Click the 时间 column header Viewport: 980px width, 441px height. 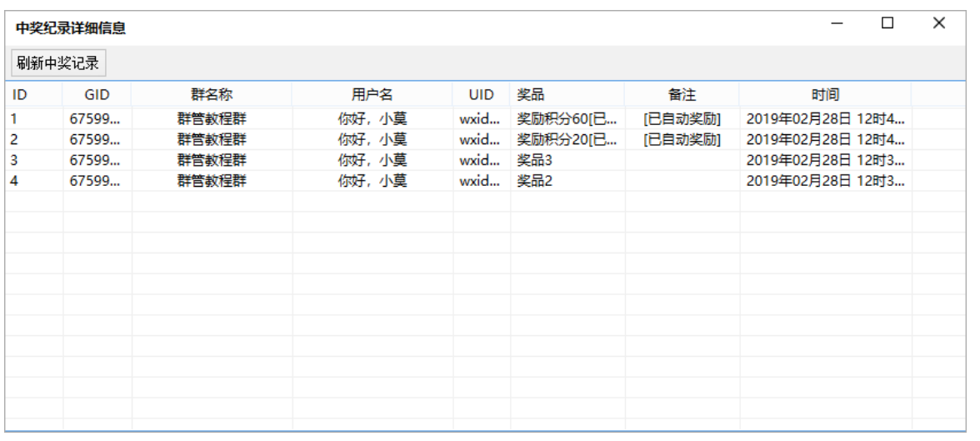click(x=826, y=95)
